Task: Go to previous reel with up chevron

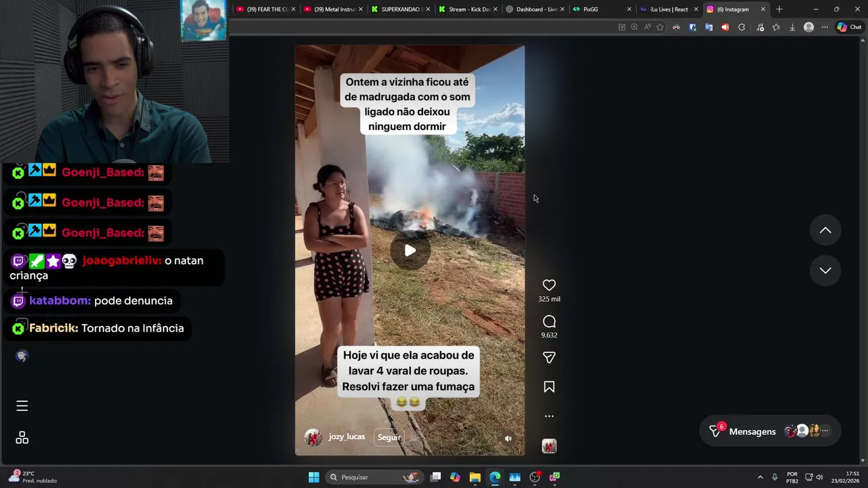Action: click(x=825, y=230)
